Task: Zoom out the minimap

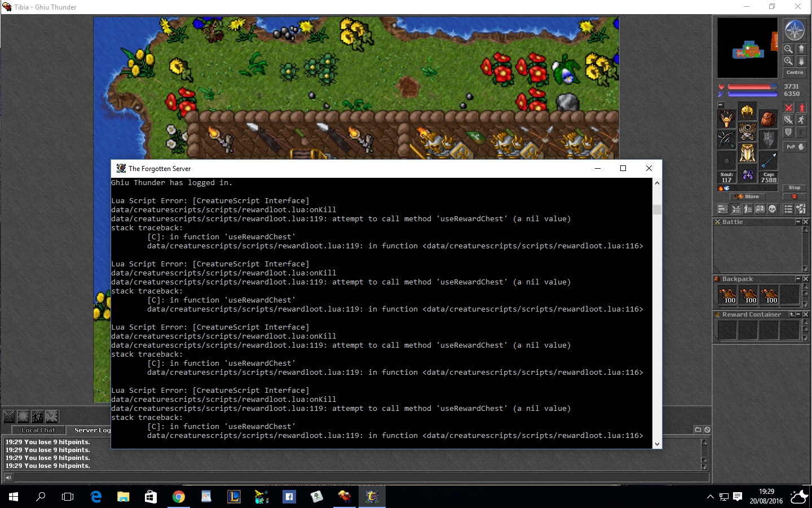Action: [788, 49]
